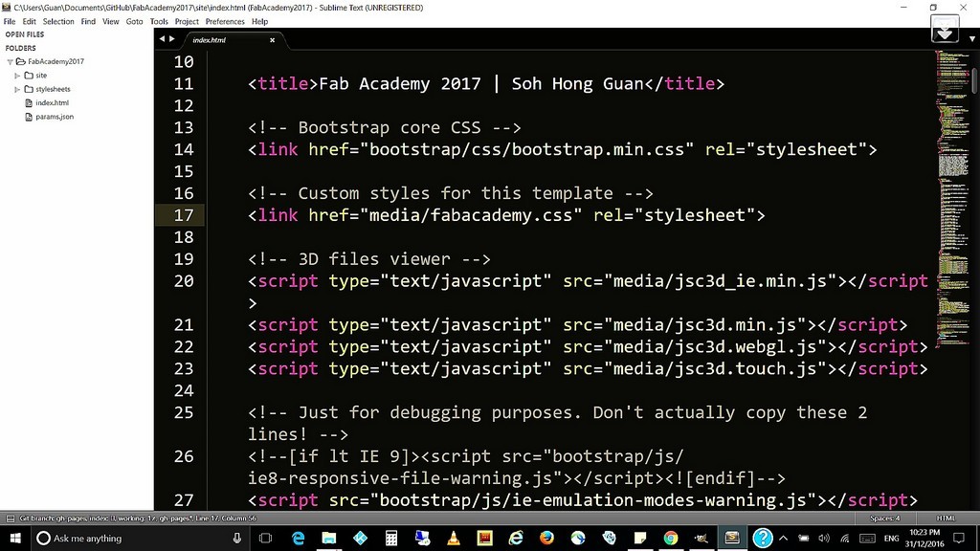Open Internet Explorer from taskbar
The height and width of the screenshot is (551, 980).
516,538
